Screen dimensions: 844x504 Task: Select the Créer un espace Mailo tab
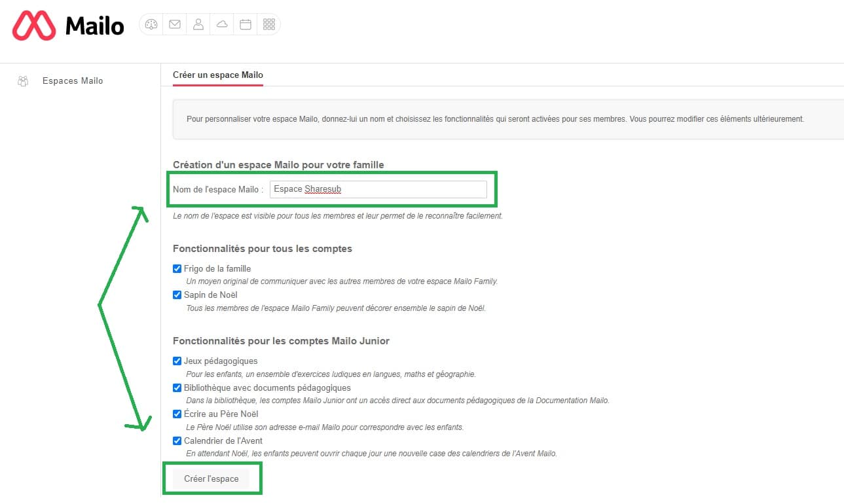tap(218, 75)
